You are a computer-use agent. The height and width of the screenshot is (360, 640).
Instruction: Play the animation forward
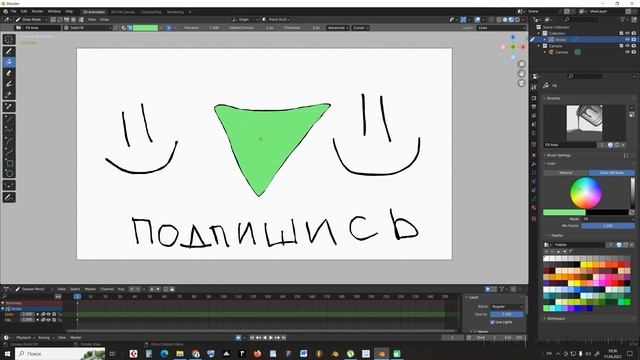click(x=271, y=338)
